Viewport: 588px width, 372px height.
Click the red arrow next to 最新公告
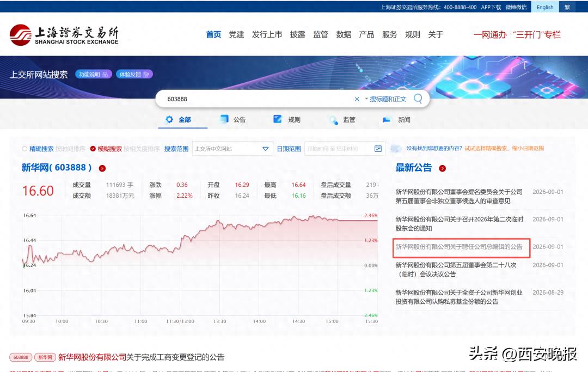443,168
